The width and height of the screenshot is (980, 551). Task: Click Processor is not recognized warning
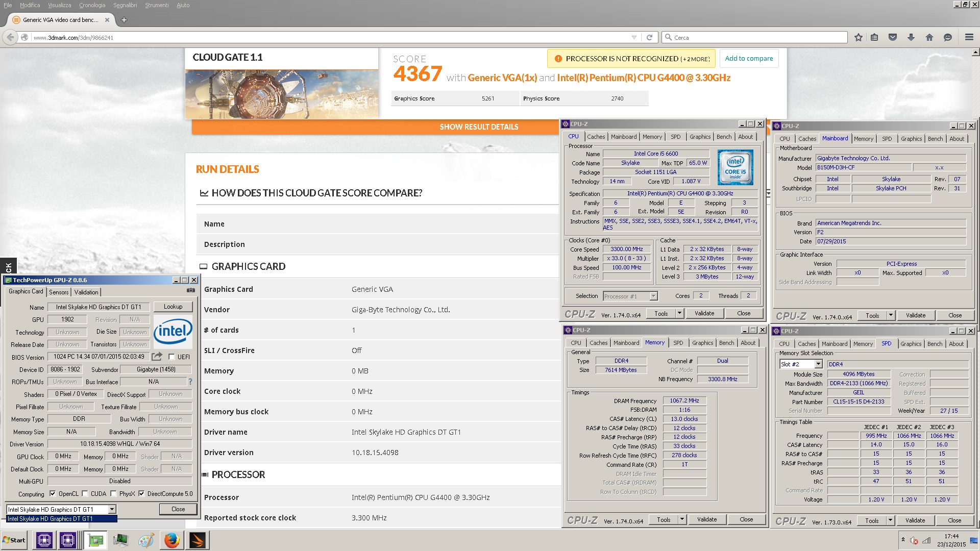click(631, 59)
